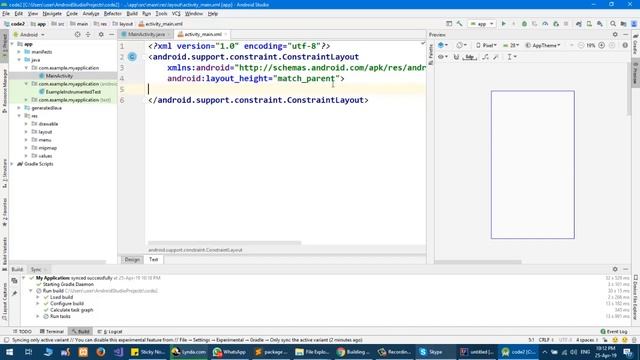Open the File menu

click(x=6, y=13)
